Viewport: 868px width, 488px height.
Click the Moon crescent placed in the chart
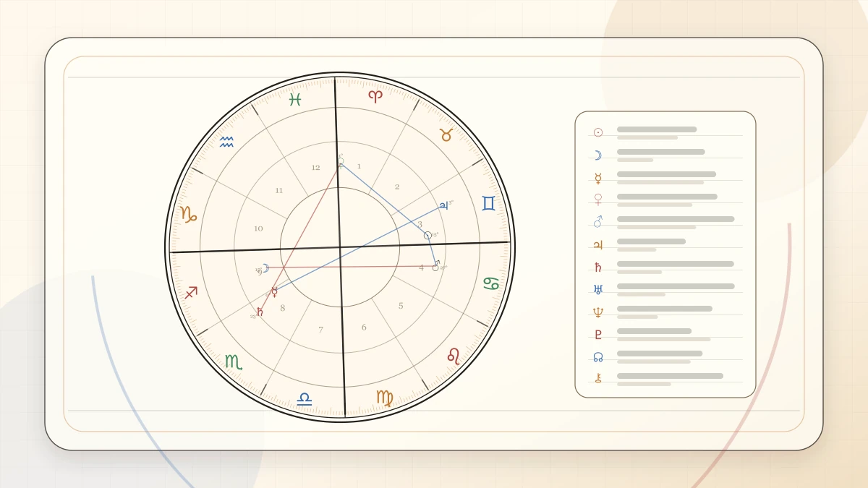[265, 268]
